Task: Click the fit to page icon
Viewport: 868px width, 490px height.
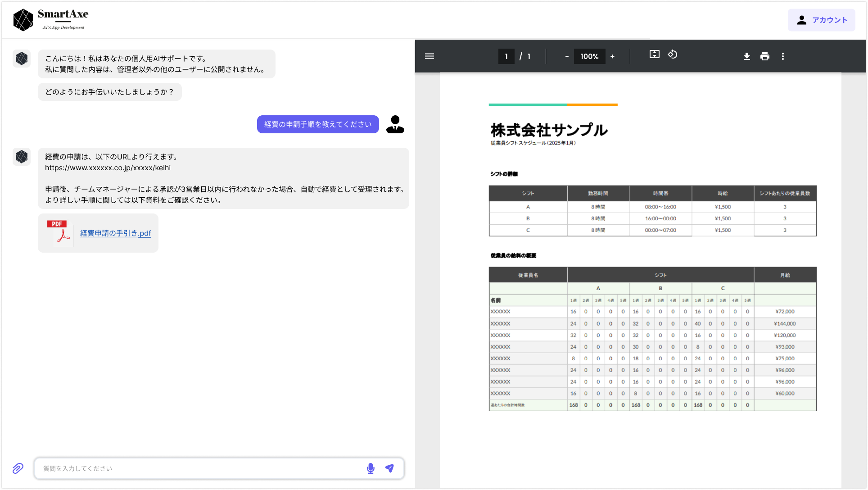Action: click(x=654, y=54)
